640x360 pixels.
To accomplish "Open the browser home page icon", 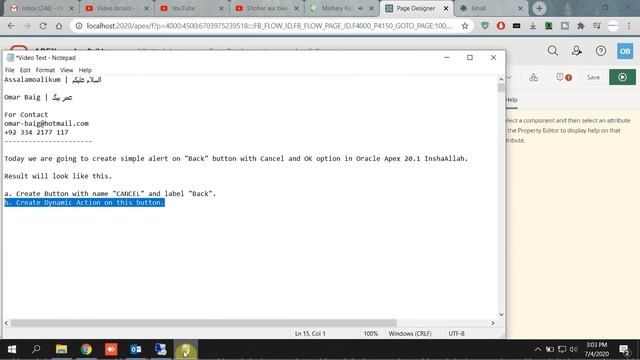I will [x=59, y=26].
